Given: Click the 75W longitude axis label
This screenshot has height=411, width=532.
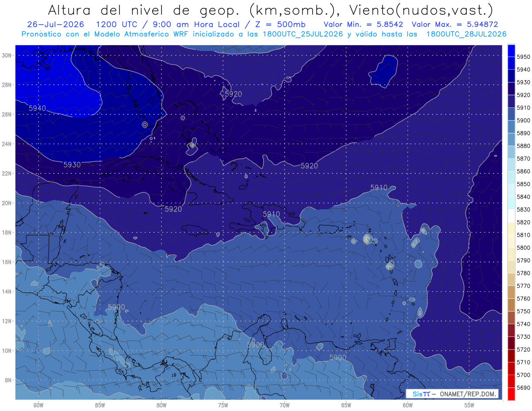Looking at the screenshot, I should [x=223, y=405].
